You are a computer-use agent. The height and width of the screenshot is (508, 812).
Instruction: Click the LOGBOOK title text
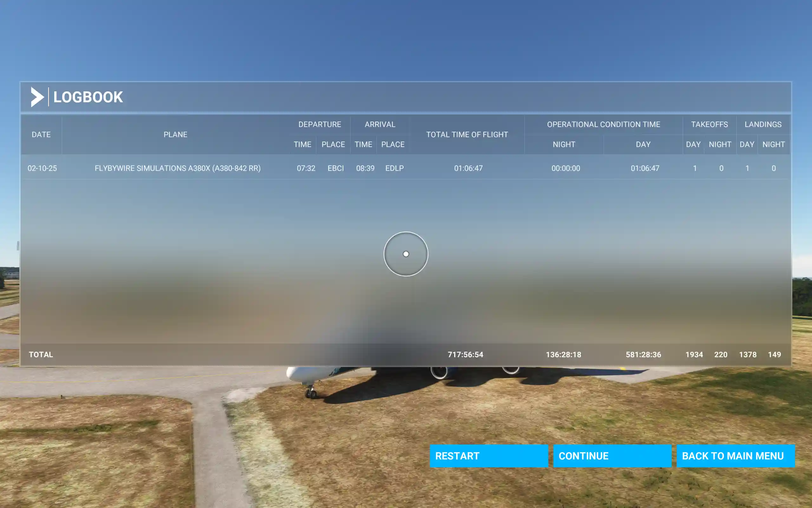pos(88,97)
